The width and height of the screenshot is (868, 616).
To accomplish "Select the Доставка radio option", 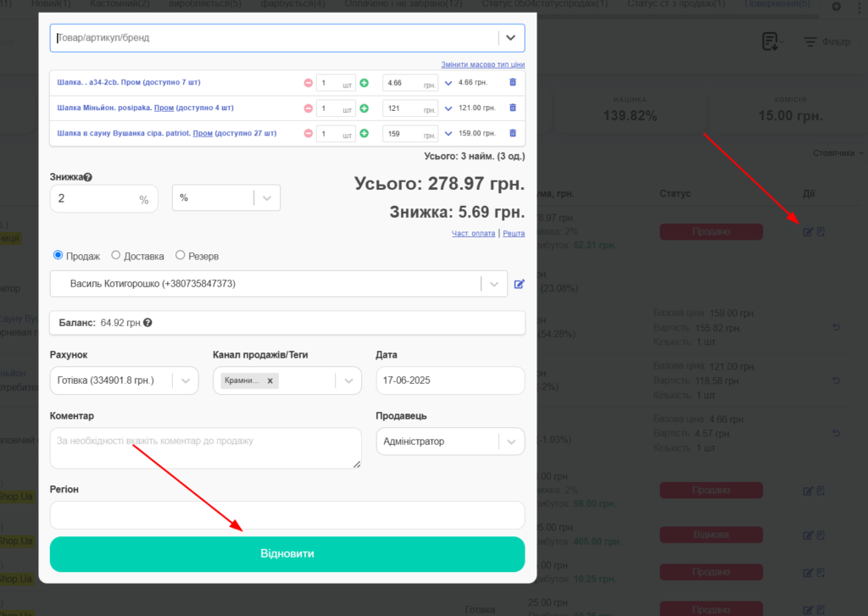I will point(115,255).
